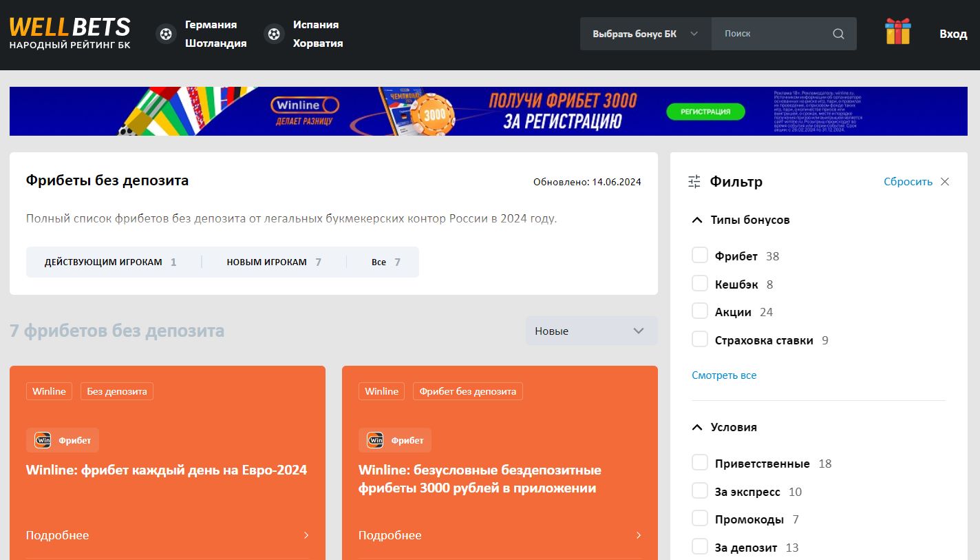The image size is (980, 560).
Task: Tick the За депозит checkbox
Action: tap(700, 547)
